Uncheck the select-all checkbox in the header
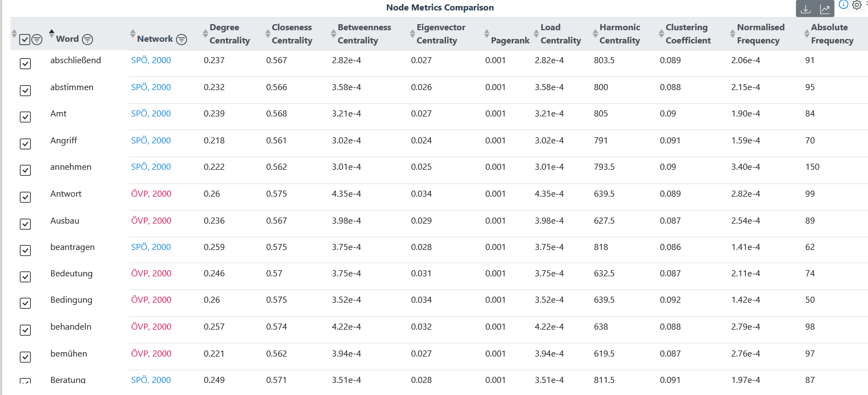This screenshot has width=868, height=395. tap(25, 39)
